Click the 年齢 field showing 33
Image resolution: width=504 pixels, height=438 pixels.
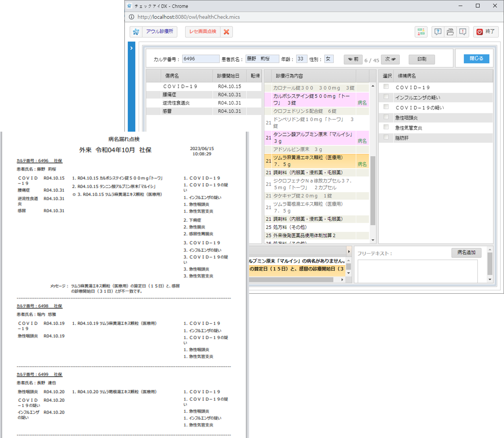302,59
